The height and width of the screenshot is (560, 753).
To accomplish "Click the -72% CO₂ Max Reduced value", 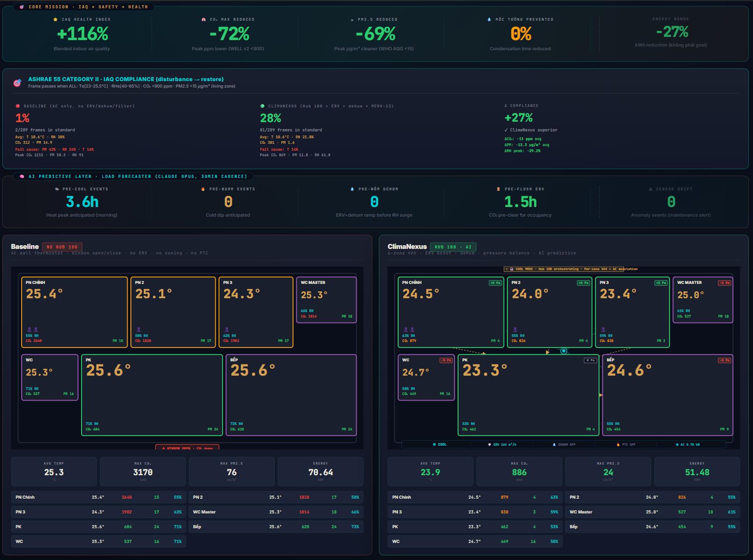I will click(x=229, y=34).
